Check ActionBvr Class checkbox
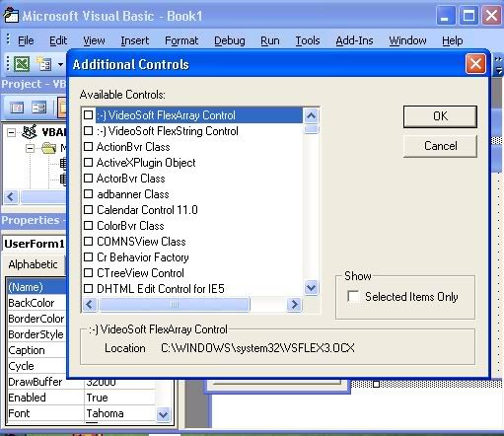The height and width of the screenshot is (436, 504). click(88, 146)
